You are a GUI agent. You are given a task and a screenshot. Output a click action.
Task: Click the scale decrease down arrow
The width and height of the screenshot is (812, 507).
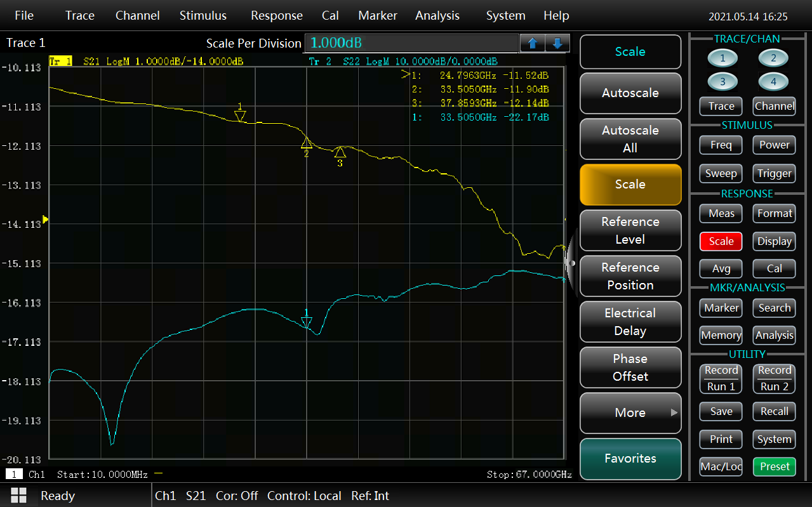[557, 43]
